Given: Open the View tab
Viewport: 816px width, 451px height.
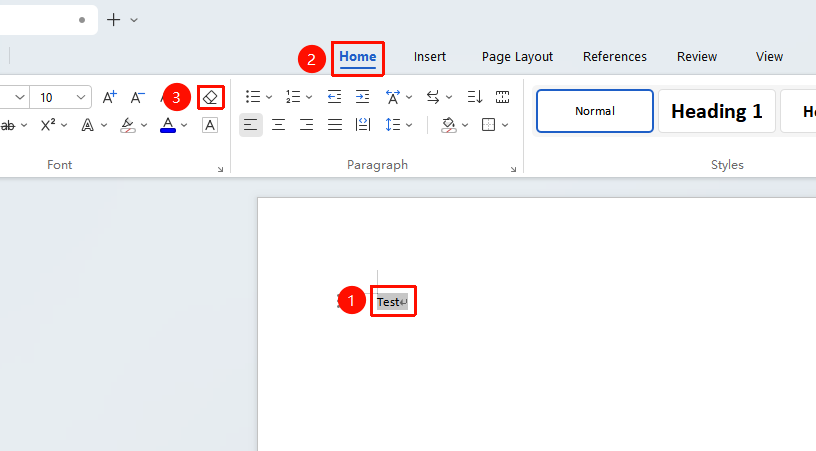Looking at the screenshot, I should coord(769,57).
